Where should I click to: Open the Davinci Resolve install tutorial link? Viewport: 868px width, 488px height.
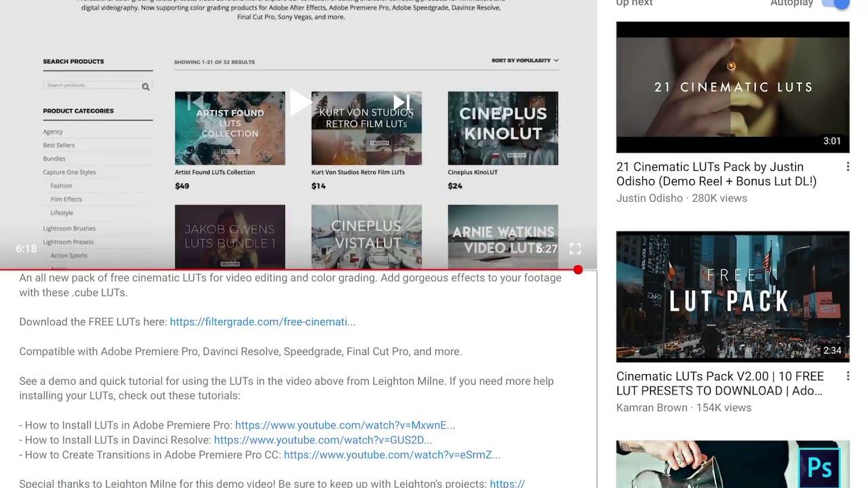click(323, 440)
